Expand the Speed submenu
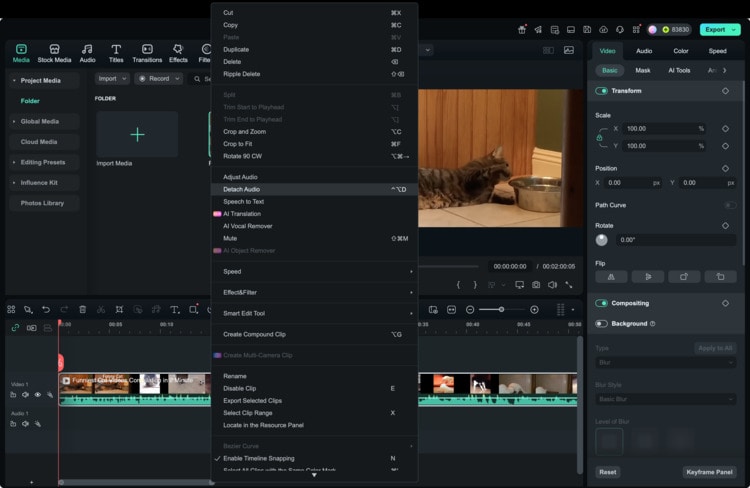The width and height of the screenshot is (750, 488). click(x=315, y=272)
